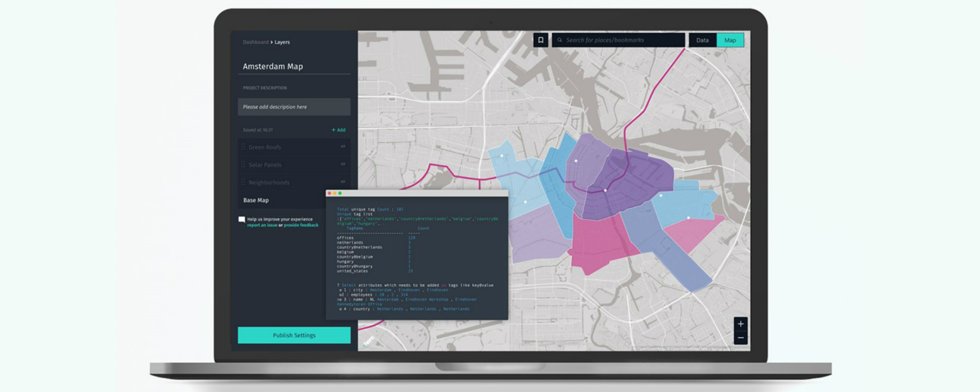Select the Map tab

[x=730, y=40]
